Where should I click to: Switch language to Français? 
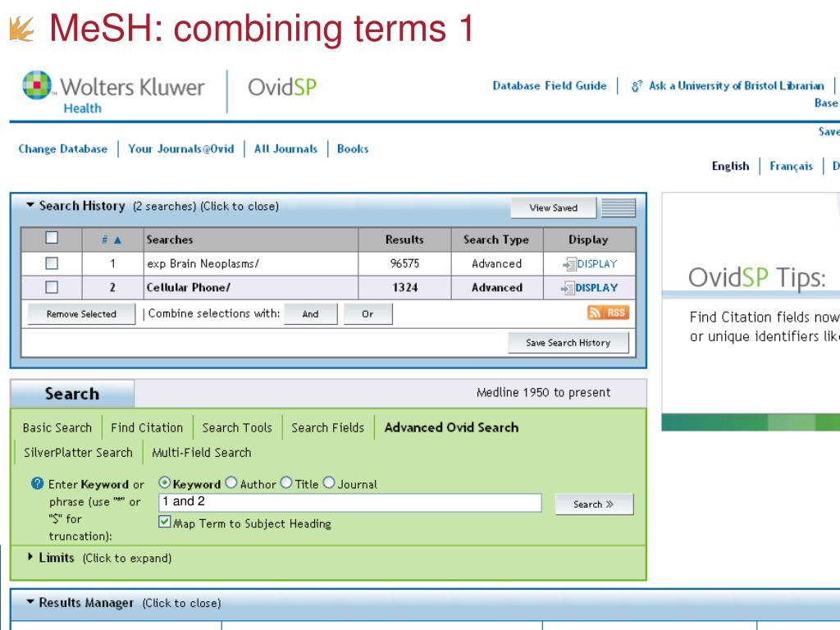pyautogui.click(x=792, y=166)
